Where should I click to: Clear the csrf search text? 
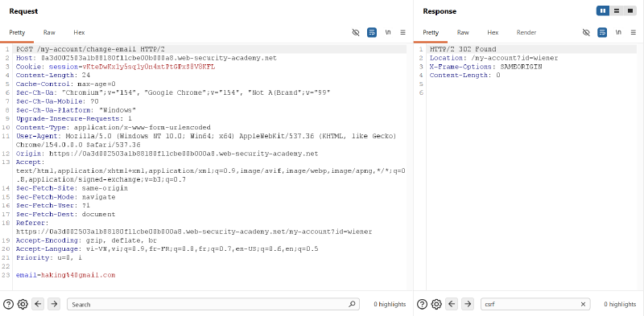click(x=583, y=304)
